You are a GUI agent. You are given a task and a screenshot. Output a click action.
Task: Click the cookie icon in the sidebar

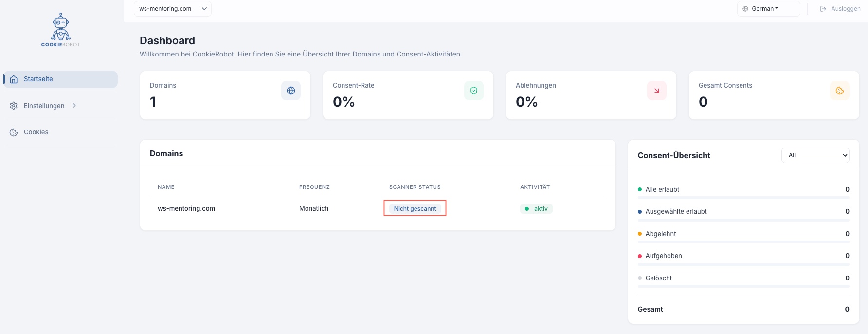point(14,132)
